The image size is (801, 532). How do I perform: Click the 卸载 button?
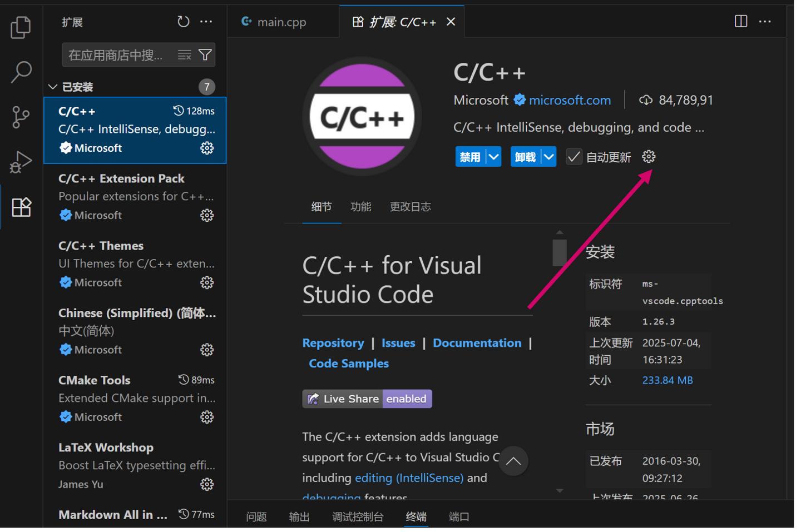point(526,157)
